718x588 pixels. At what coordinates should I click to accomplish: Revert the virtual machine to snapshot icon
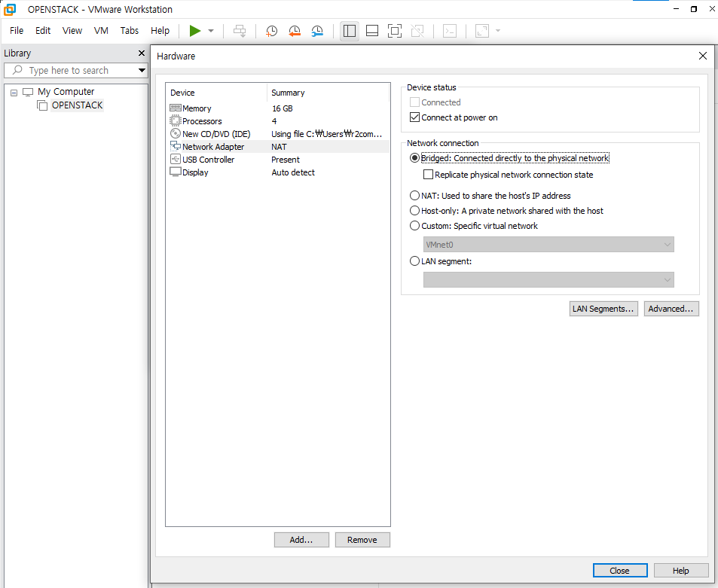click(295, 31)
